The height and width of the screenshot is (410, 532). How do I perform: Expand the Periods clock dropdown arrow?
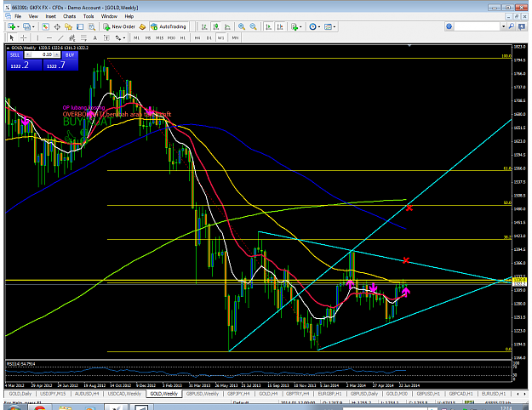(319, 26)
